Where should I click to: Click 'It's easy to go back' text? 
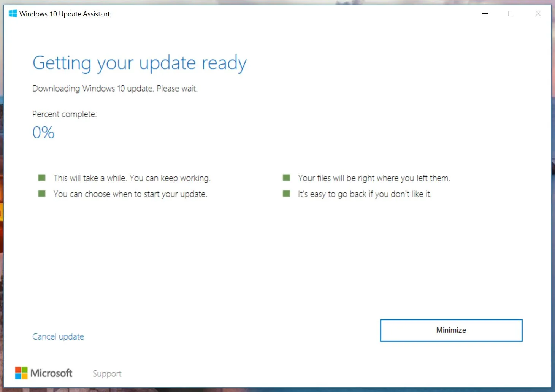tap(365, 194)
